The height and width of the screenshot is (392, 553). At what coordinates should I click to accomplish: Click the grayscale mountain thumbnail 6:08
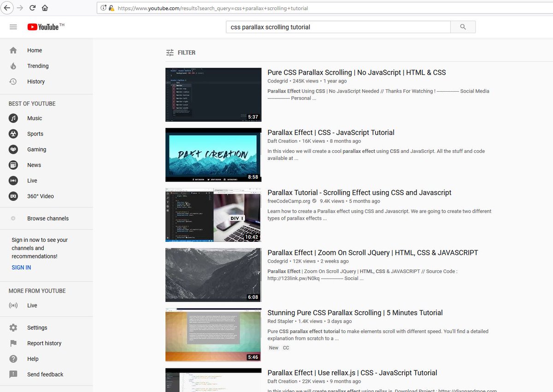tap(213, 275)
